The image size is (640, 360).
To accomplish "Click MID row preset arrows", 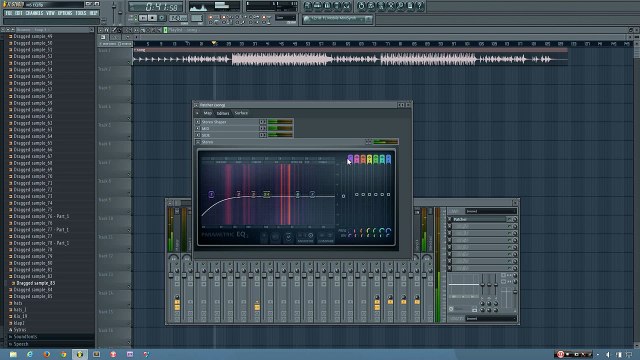I will coord(262,129).
